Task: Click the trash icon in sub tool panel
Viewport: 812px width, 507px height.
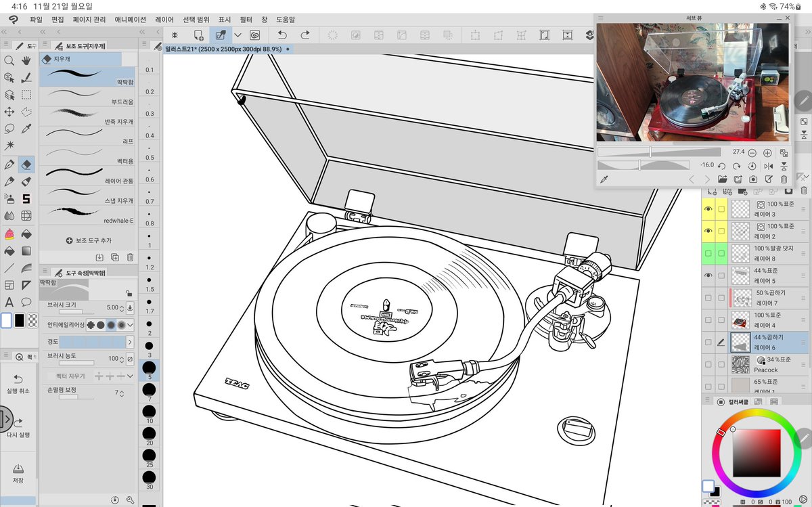Action: (130, 257)
